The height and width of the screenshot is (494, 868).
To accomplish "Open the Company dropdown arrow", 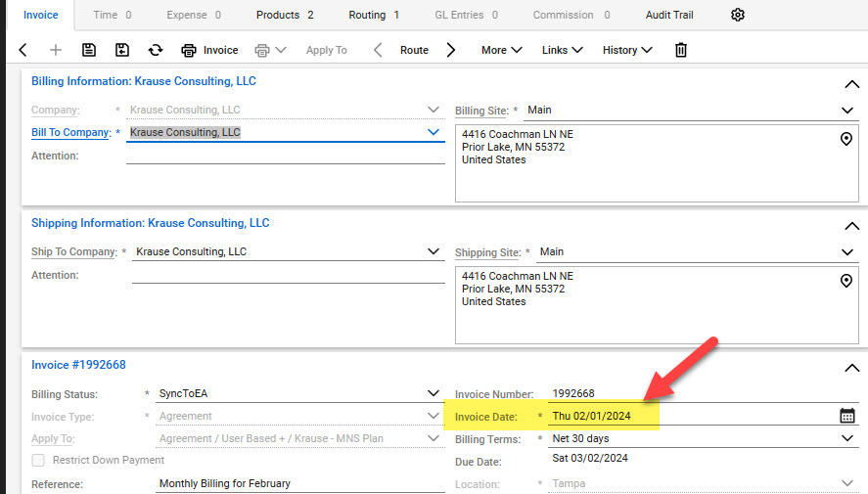I will (434, 110).
